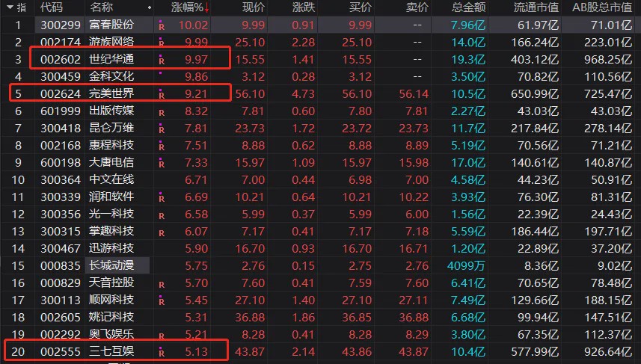Select stock code 300339
Viewport: 641px width, 364px height.
coord(61,197)
